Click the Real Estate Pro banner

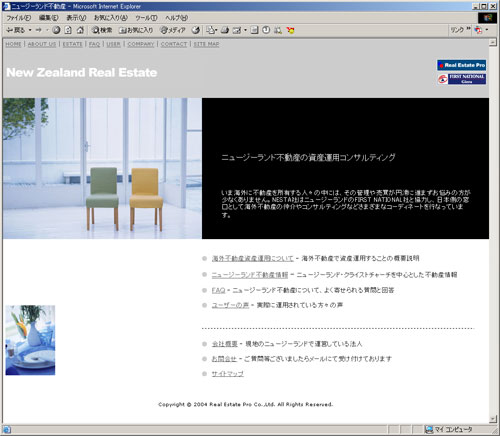(x=462, y=65)
